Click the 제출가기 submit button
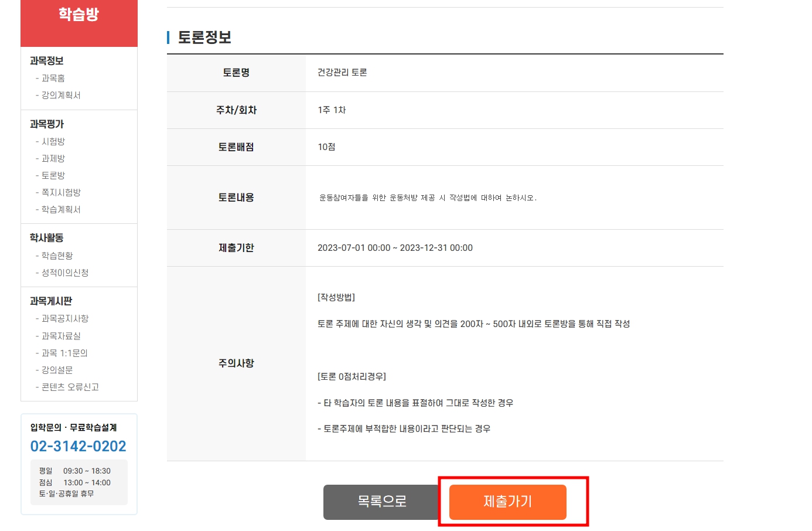This screenshot has height=531, width=812. pyautogui.click(x=507, y=502)
